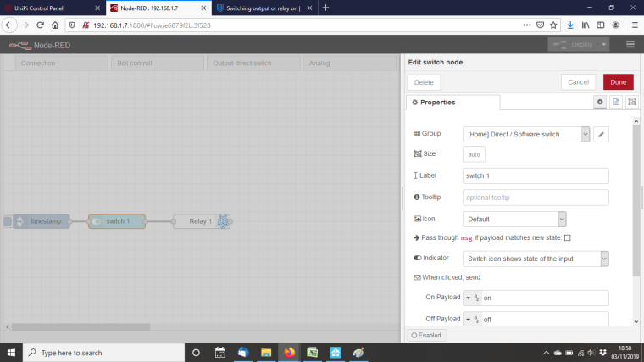Go to the Firefox home page

[x=55, y=25]
